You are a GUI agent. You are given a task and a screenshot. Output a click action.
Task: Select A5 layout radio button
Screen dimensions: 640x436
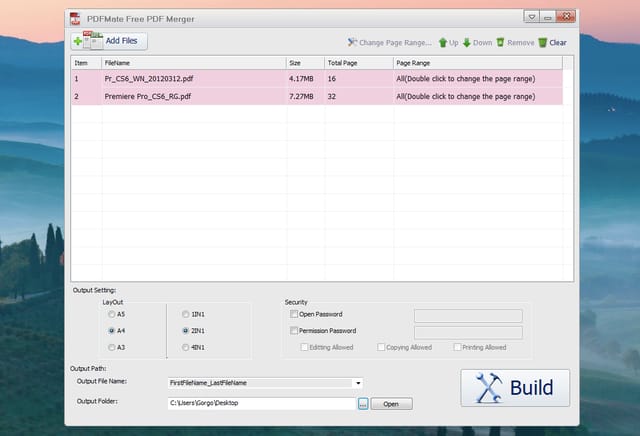(x=111, y=314)
